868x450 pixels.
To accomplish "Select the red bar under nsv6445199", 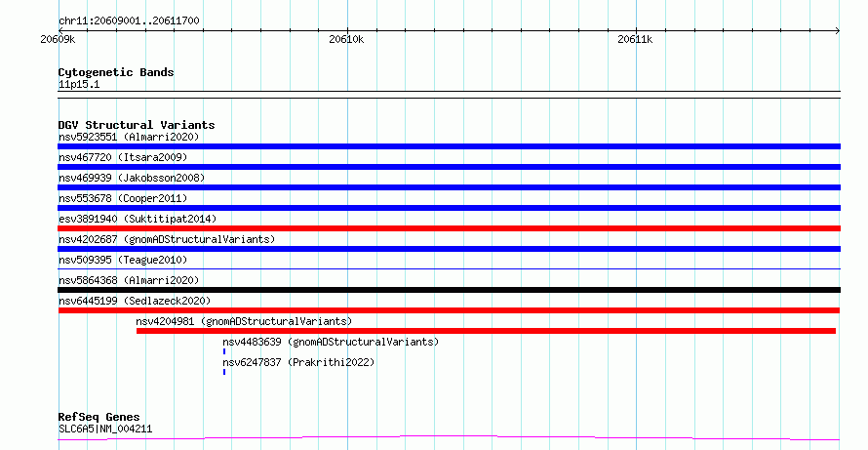I will click(x=449, y=310).
